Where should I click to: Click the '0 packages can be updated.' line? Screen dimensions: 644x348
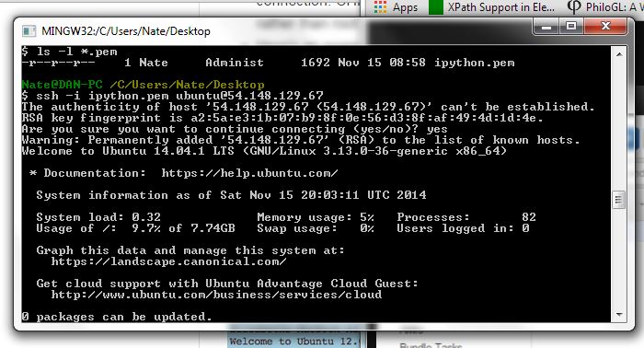tap(117, 317)
